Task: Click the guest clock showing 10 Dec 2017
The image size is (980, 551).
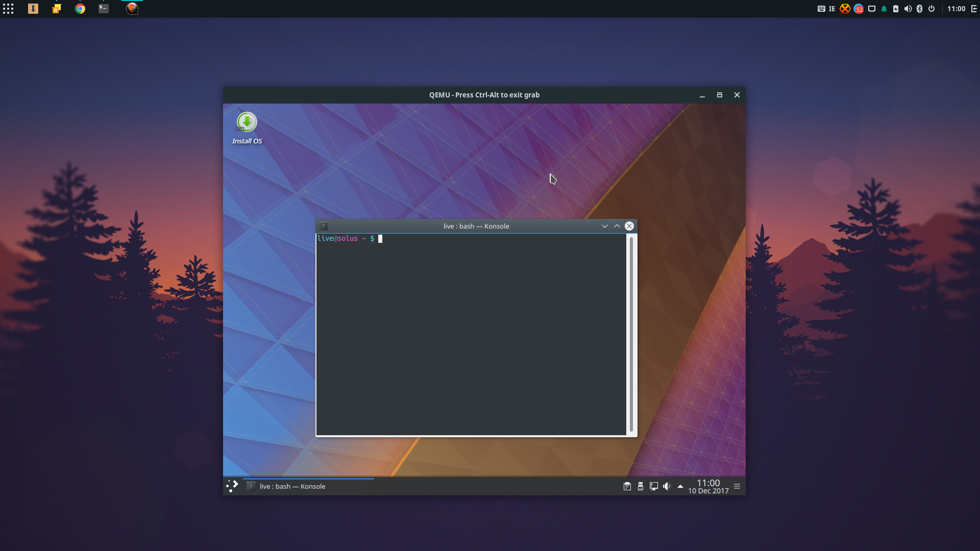Action: click(708, 486)
